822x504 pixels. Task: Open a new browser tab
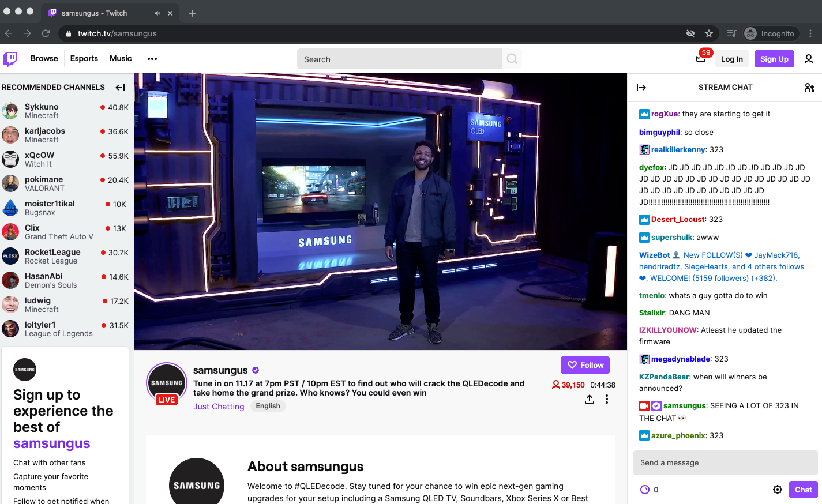[192, 13]
